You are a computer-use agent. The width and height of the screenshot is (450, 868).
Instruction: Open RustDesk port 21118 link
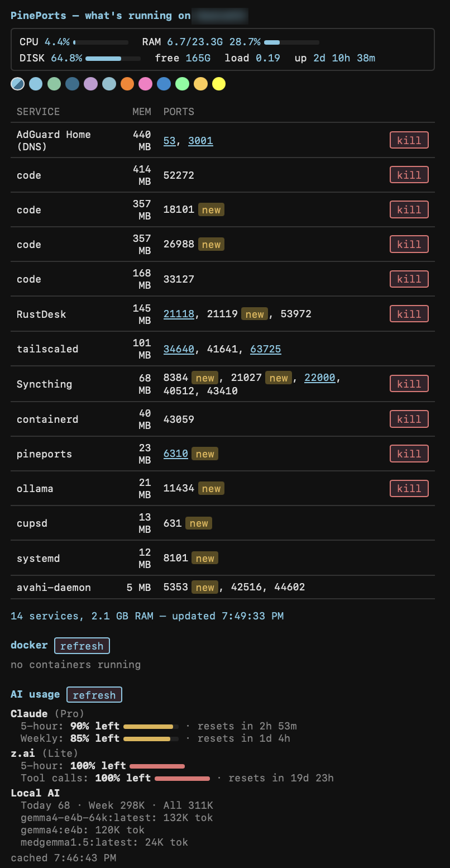[179, 314]
